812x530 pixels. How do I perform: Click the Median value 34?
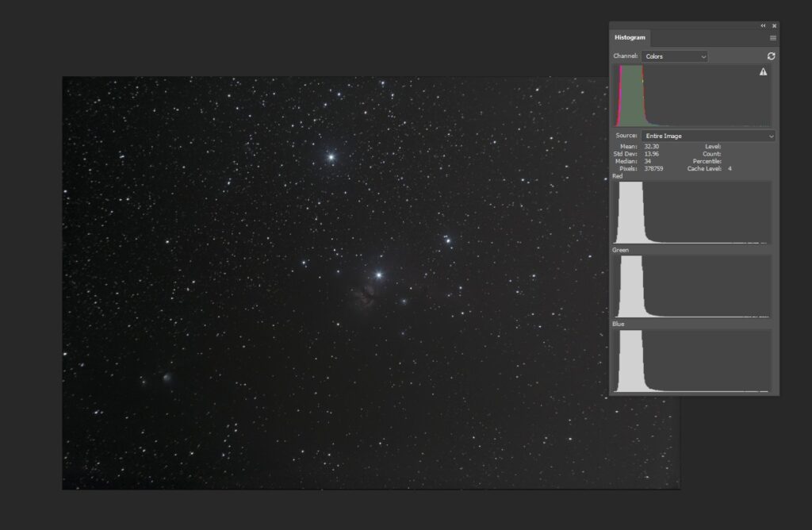[648, 161]
